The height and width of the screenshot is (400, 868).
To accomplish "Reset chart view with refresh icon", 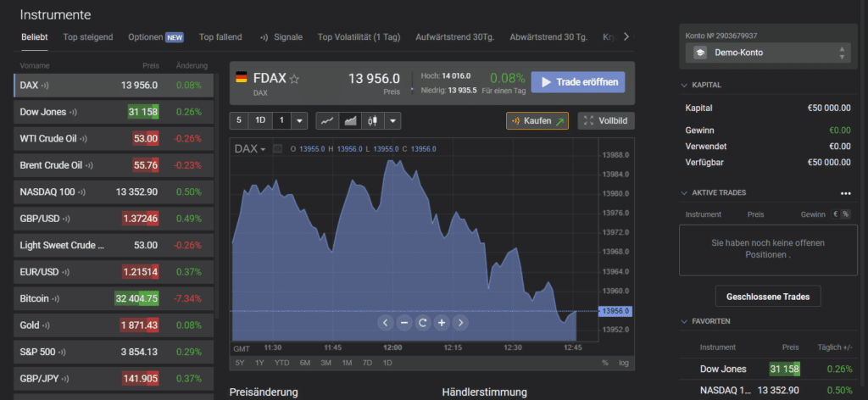I will pos(422,323).
